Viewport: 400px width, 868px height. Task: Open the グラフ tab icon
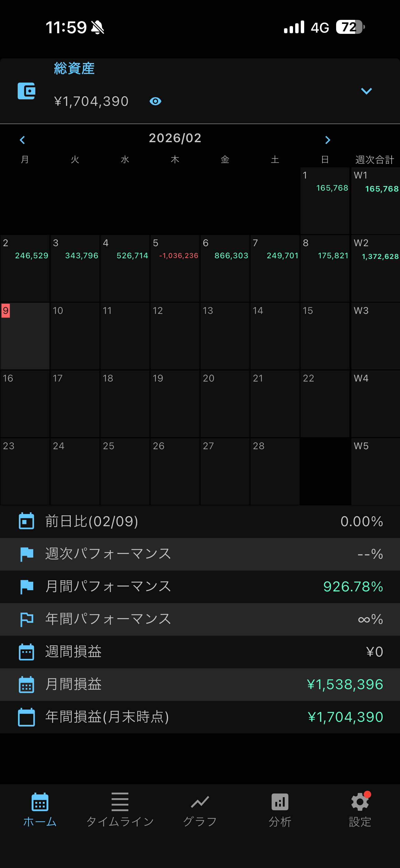tap(200, 802)
